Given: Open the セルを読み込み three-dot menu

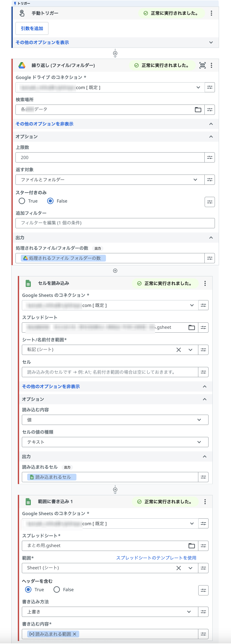Looking at the screenshot, I should [x=205, y=283].
